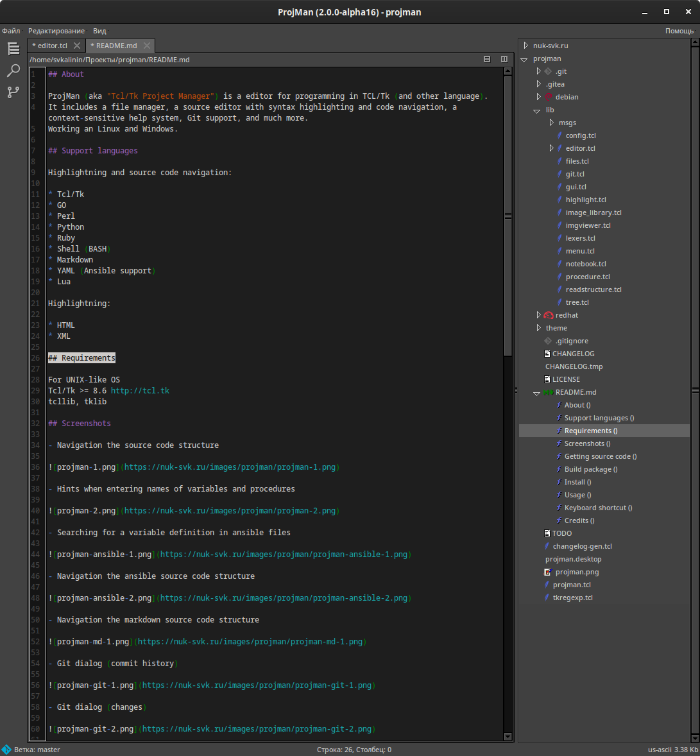Click the branch icon in status bar
Screen dimensions: 700x756
tap(6, 750)
